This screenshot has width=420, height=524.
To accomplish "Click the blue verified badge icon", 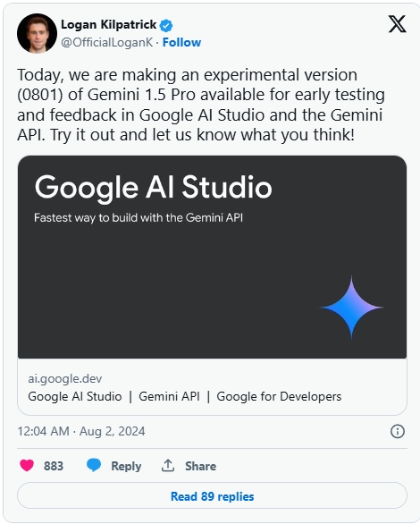I will (166, 25).
